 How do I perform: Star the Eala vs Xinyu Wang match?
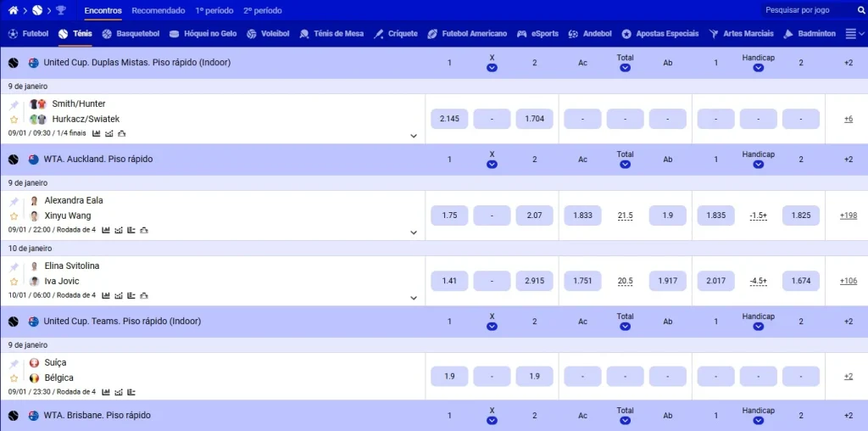(14, 216)
